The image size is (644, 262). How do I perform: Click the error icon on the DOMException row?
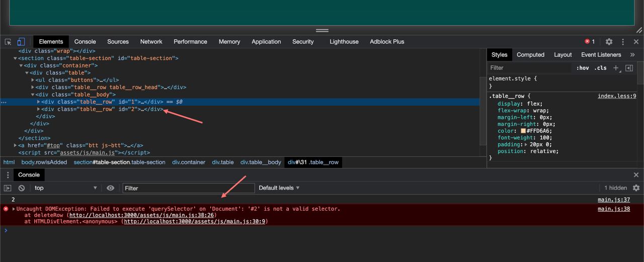point(6,209)
